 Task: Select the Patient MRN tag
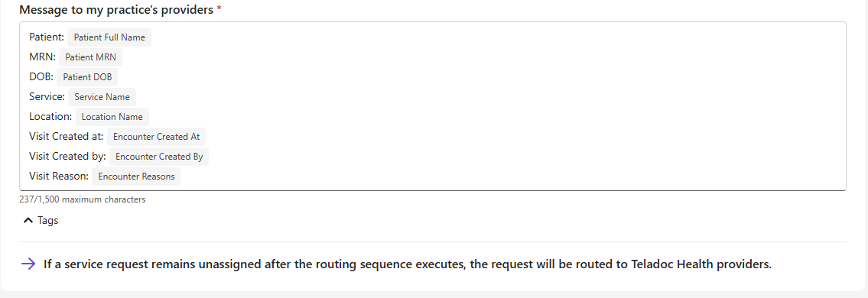pyautogui.click(x=91, y=57)
